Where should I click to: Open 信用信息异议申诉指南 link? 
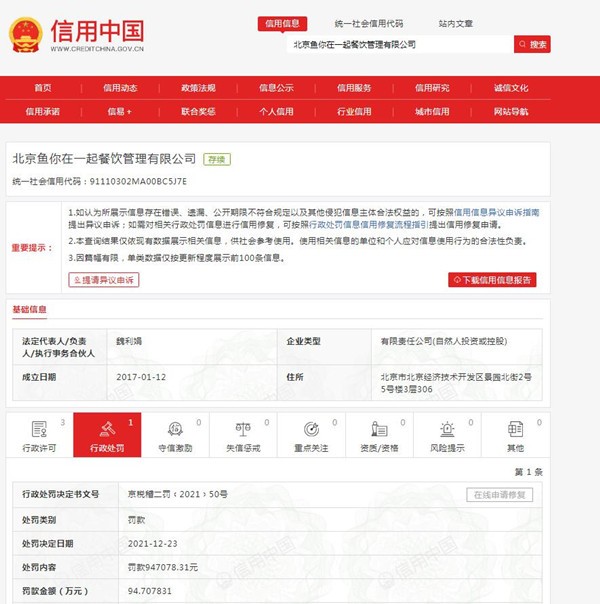coord(497,212)
